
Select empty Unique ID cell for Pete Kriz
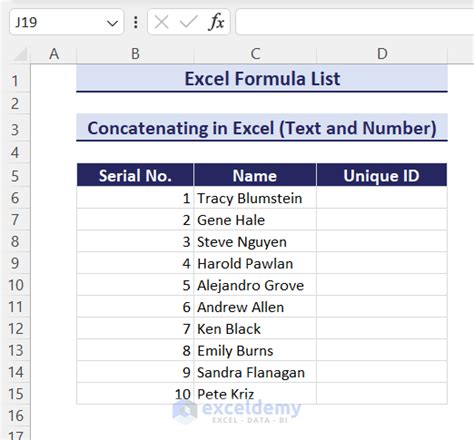[x=382, y=394]
